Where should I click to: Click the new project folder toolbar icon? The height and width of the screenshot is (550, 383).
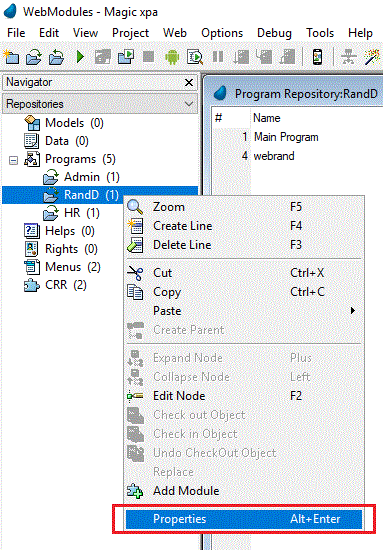(x=11, y=57)
